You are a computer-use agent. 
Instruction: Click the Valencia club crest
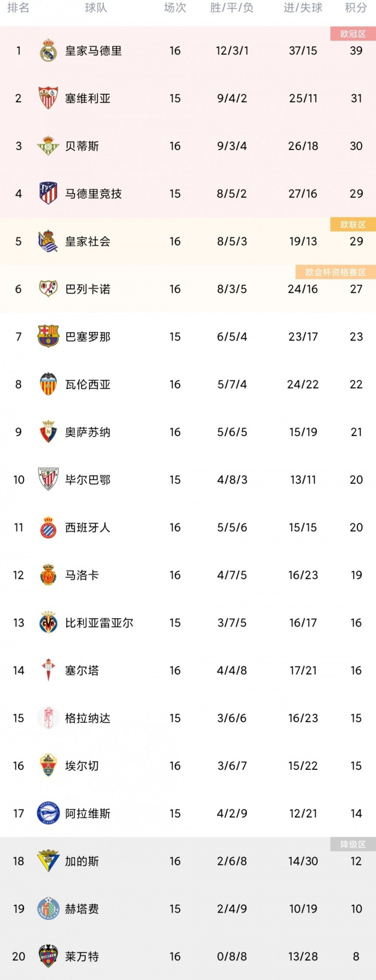pyautogui.click(x=48, y=384)
